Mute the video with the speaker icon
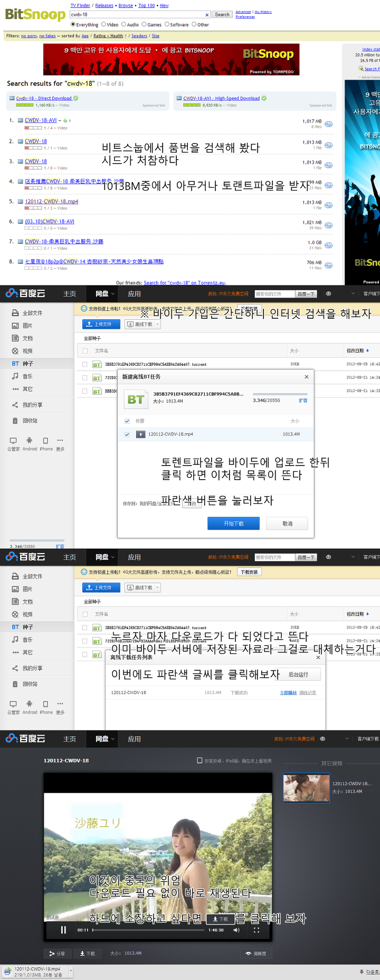 click(x=236, y=930)
